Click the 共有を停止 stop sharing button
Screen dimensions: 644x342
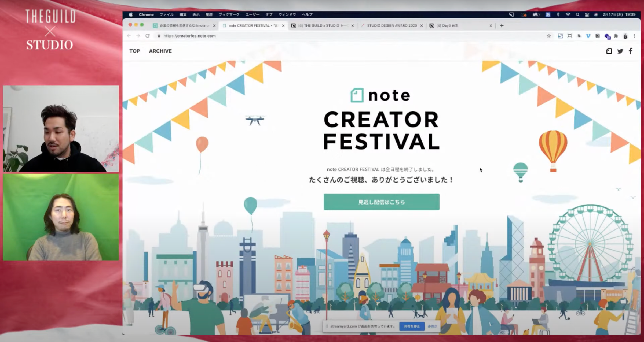tap(412, 326)
